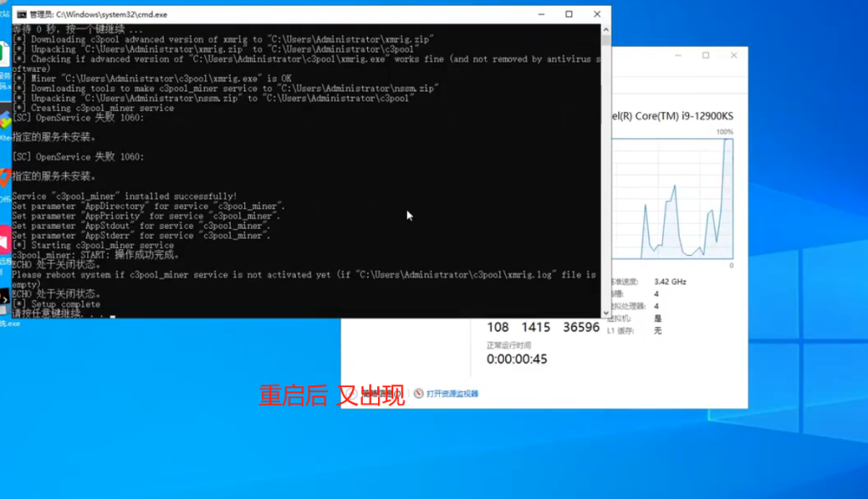Click the "installed successfully!" service line

[125, 197]
